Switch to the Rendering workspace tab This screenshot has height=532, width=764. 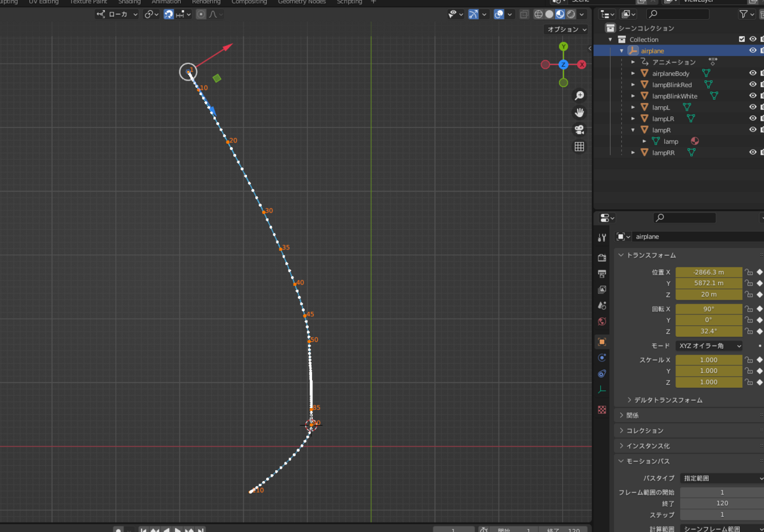(x=206, y=2)
